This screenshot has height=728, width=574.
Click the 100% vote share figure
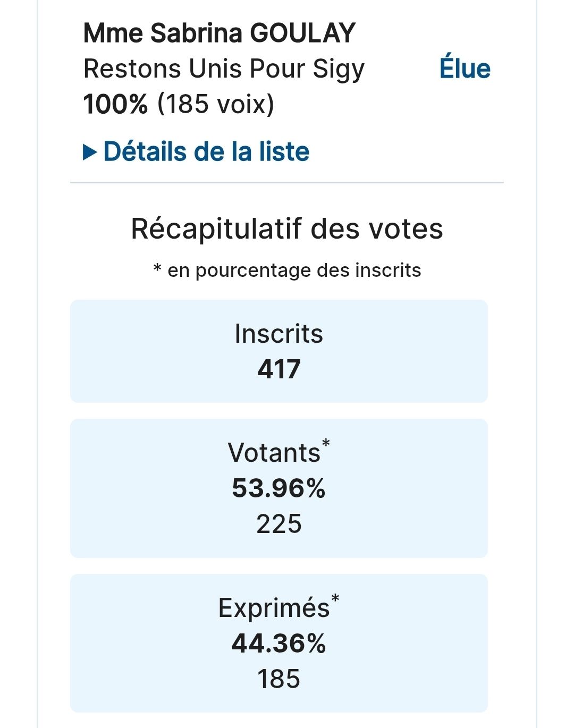tap(115, 104)
